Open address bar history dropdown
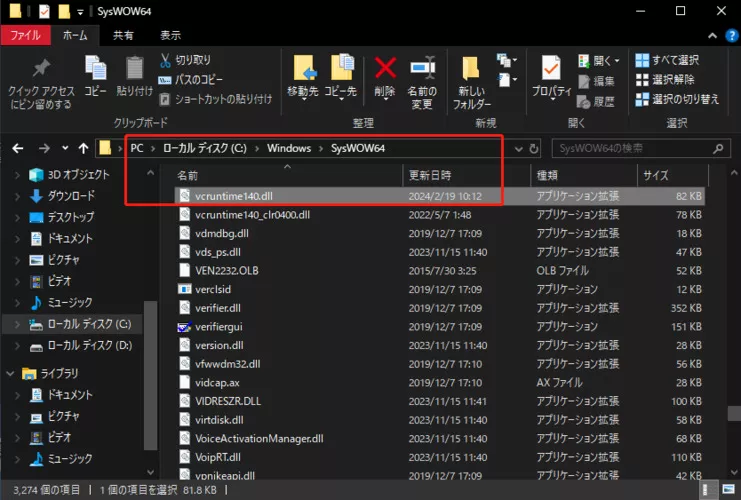 click(x=518, y=149)
